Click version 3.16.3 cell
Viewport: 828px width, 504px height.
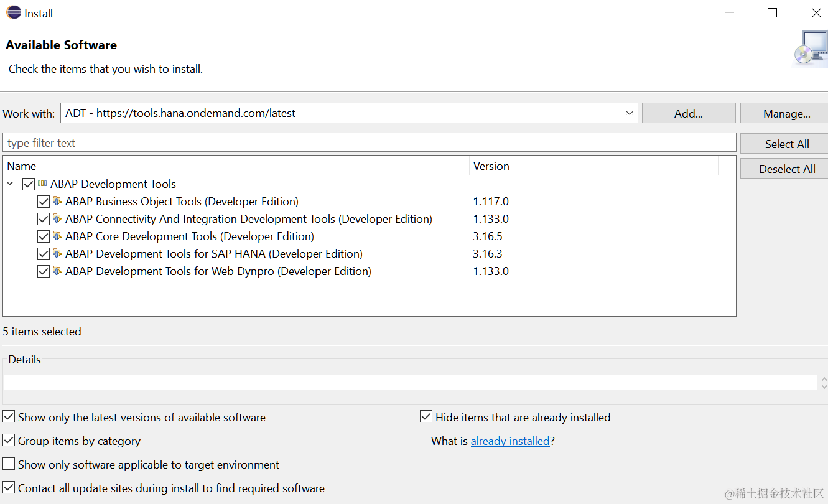click(x=488, y=254)
